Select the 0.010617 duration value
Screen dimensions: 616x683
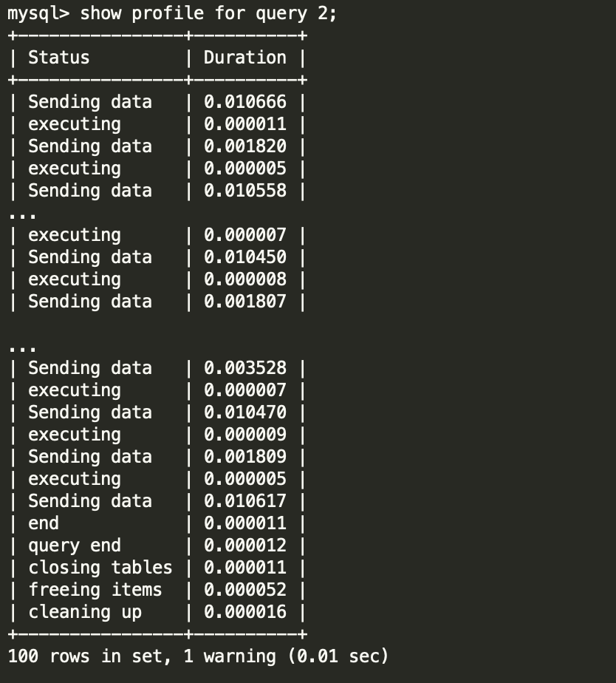[x=244, y=501]
